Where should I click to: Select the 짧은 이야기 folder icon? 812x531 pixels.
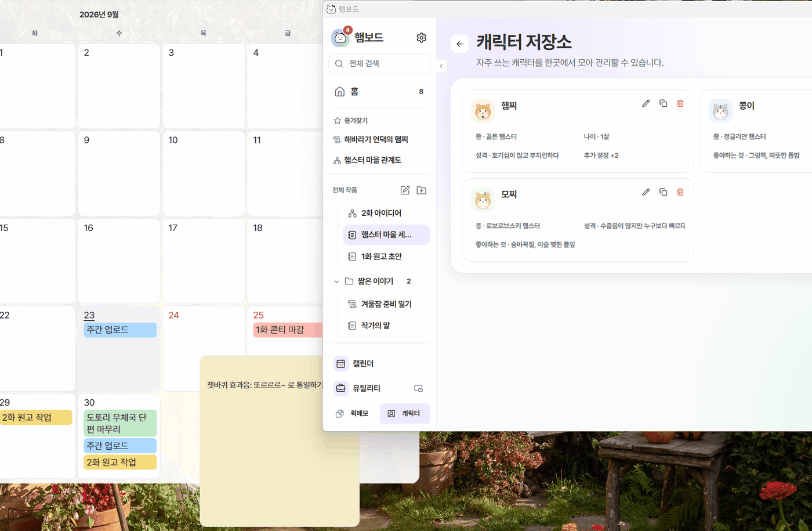click(349, 281)
